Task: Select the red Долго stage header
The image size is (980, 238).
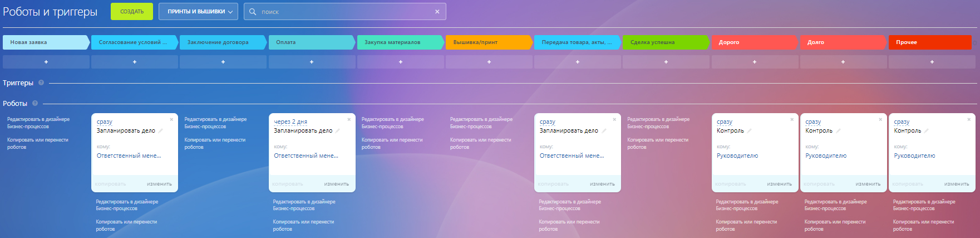Action: pos(843,42)
